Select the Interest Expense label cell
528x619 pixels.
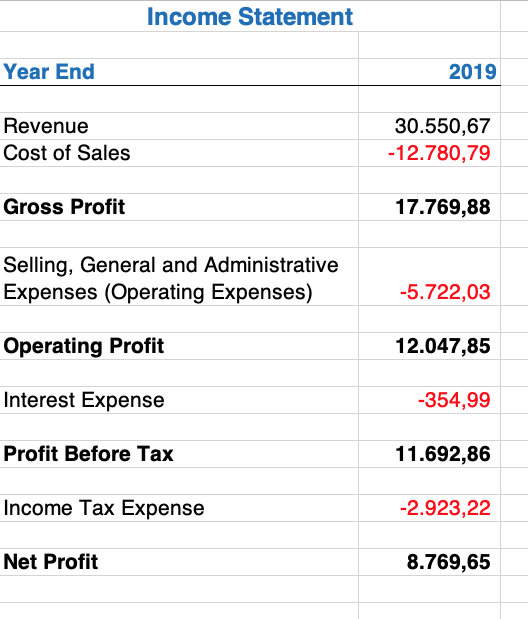(x=179, y=400)
